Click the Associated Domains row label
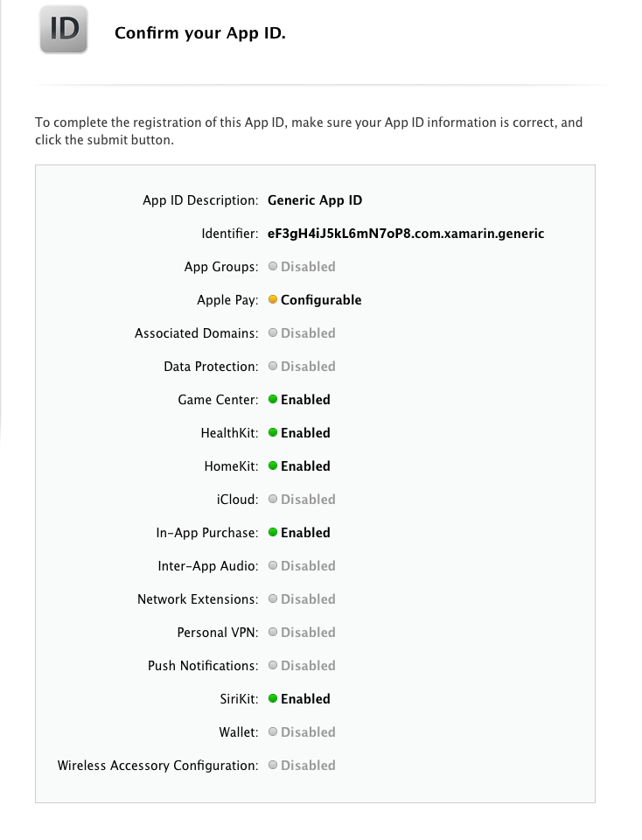642x840 pixels. pos(196,333)
